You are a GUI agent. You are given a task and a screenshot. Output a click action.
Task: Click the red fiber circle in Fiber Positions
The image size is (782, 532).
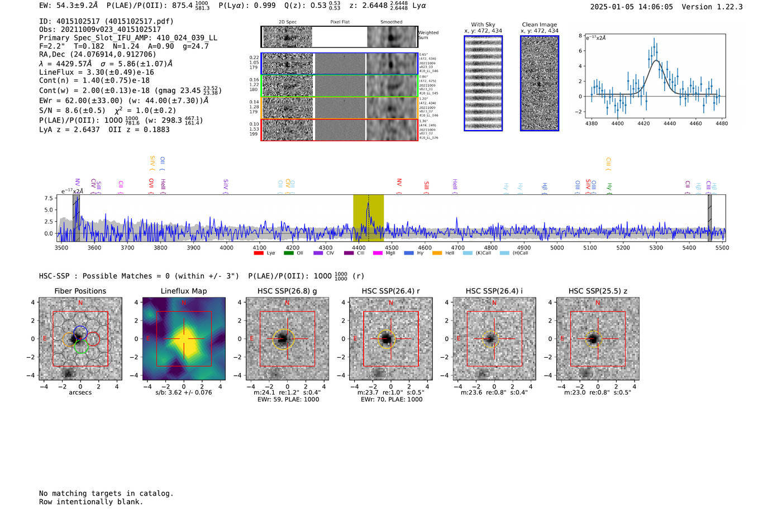pyautogui.click(x=93, y=339)
